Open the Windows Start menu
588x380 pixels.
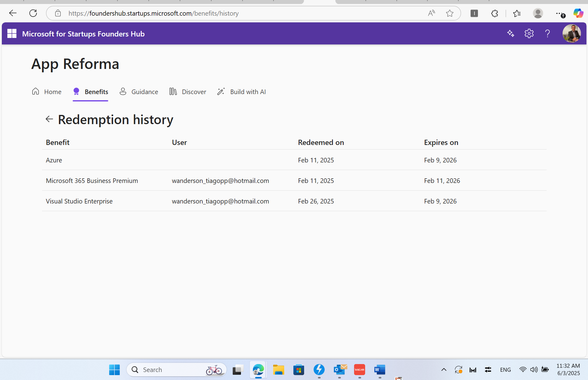114,370
